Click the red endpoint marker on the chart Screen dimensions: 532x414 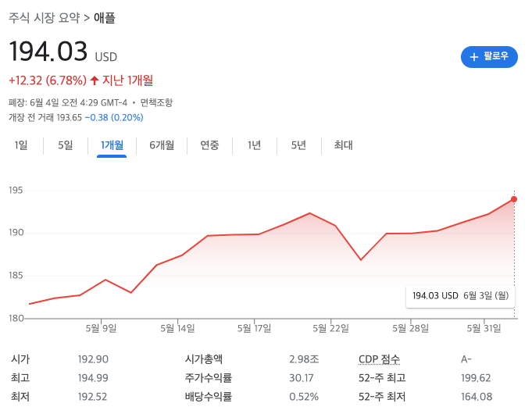point(514,199)
